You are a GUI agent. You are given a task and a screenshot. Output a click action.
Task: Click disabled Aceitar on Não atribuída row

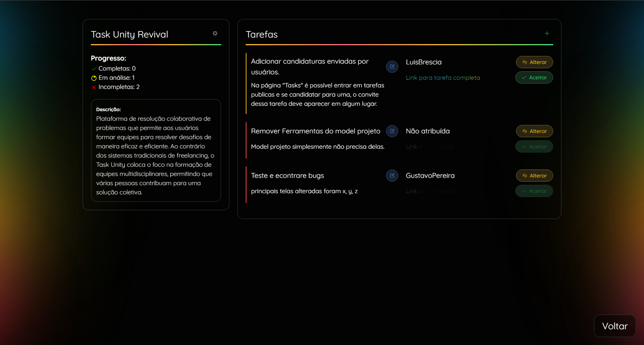[534, 146]
